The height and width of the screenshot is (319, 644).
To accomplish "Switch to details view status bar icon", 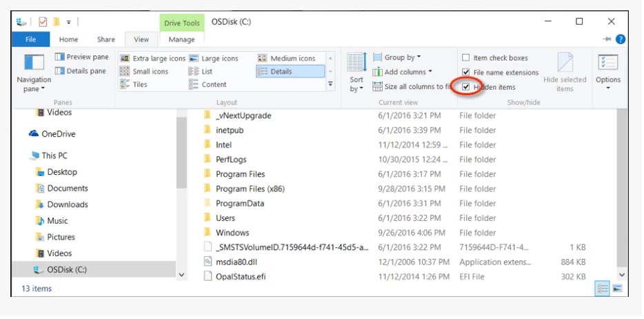I will [603, 289].
